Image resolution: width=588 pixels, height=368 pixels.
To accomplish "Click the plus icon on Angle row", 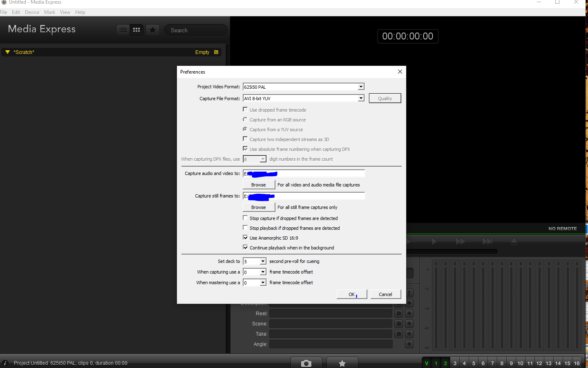I will pos(409,344).
